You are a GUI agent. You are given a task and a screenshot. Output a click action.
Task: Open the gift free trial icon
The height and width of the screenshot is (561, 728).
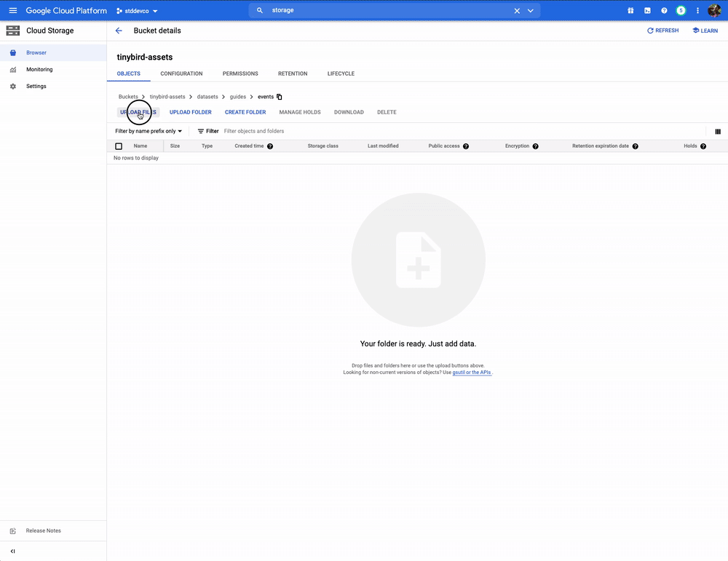[x=630, y=10]
